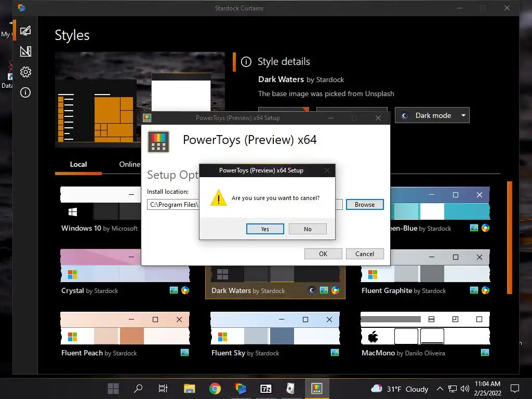Viewport: 532px width, 399px height.
Task: Open the weather widget 31°F Cloudy
Action: 400,389
